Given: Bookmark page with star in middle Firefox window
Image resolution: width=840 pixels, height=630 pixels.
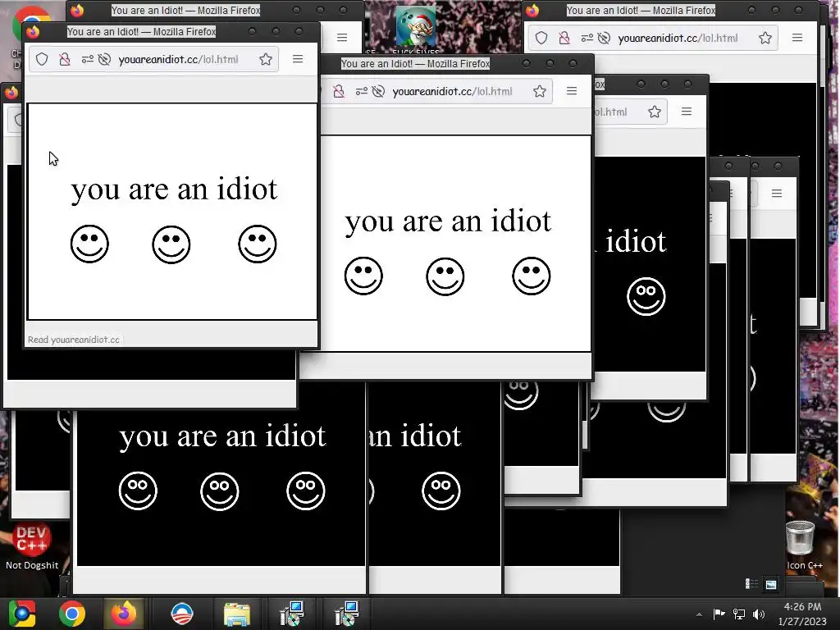Looking at the screenshot, I should 540,92.
